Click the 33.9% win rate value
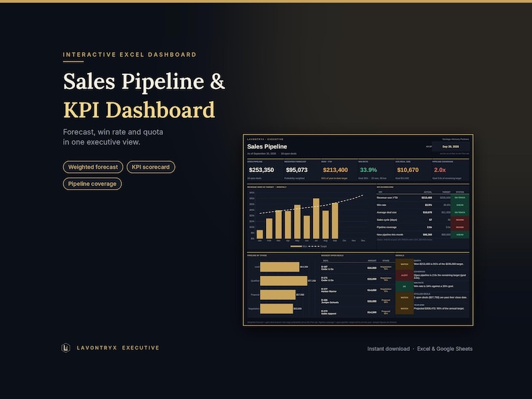This screenshot has width=532, height=399. tap(369, 170)
